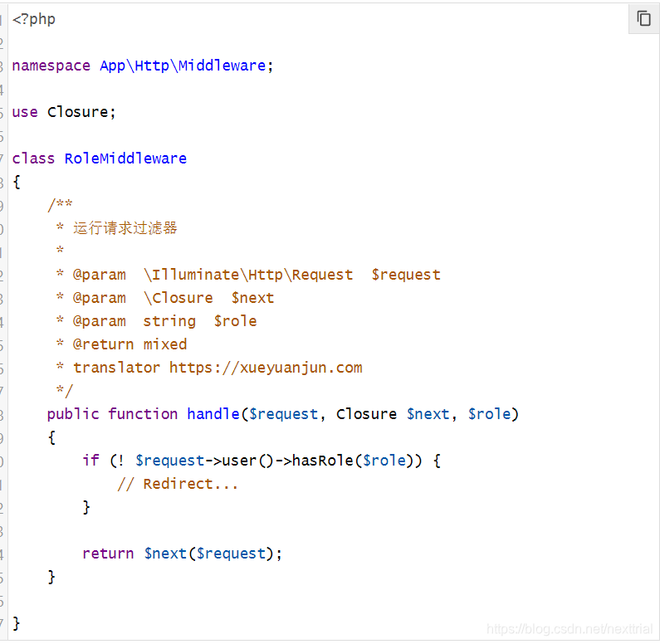Click the 'if' keyword
Image resolution: width=660 pixels, height=644 pixels.
(90, 461)
